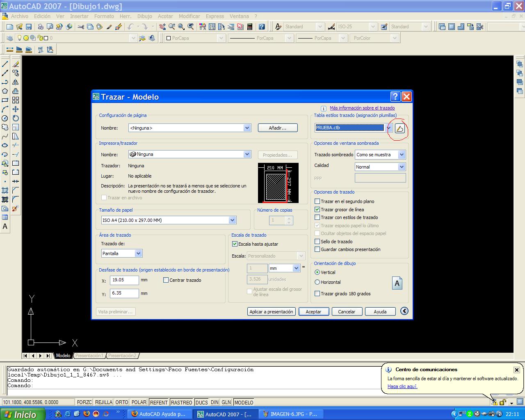Select the Mirror tool
This screenshot has height=420, width=525.
click(x=16, y=82)
